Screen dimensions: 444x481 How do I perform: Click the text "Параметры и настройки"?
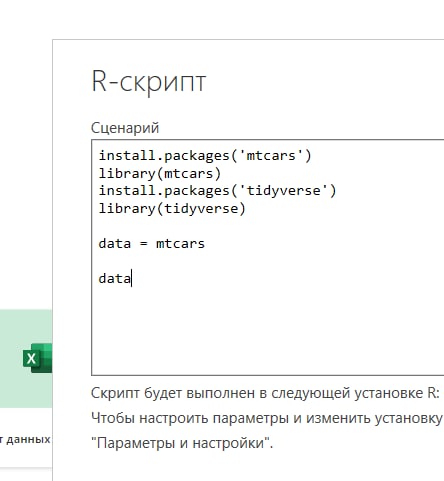(x=182, y=443)
